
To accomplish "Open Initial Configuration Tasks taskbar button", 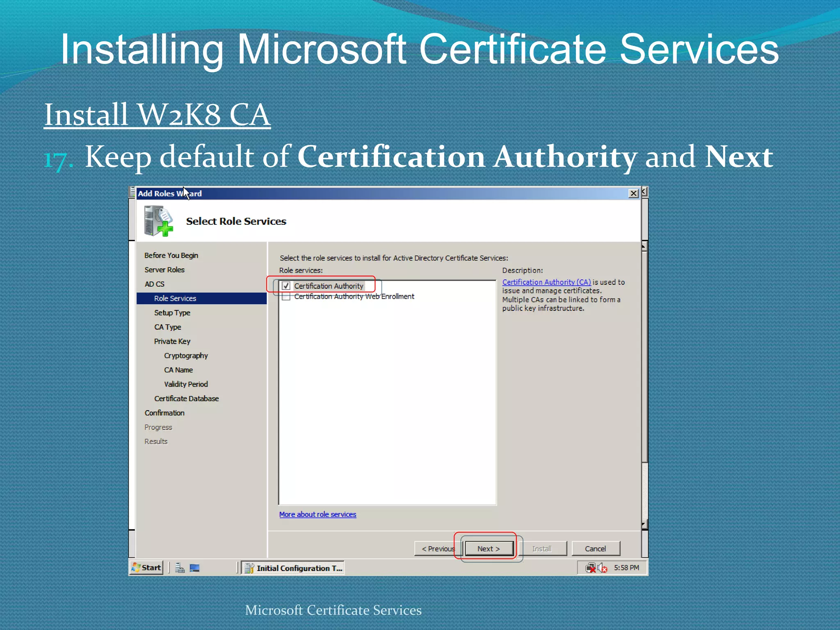I will (x=293, y=568).
